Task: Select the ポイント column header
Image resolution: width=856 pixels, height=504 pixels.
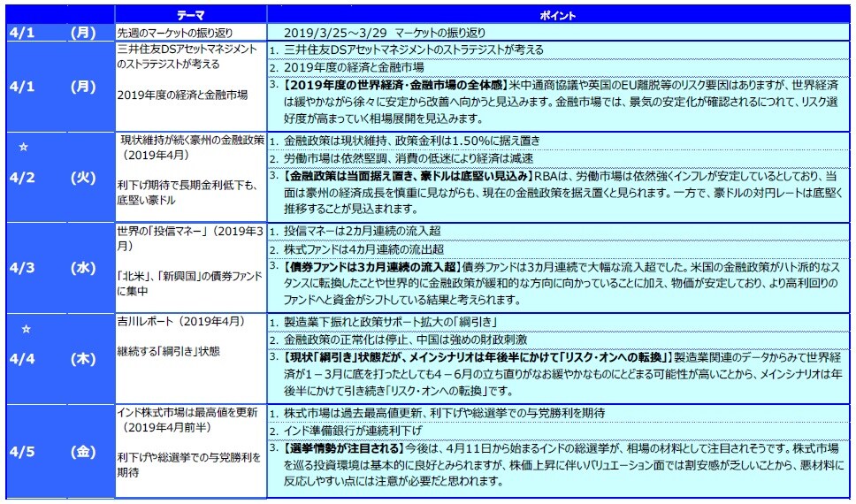Action: tap(559, 16)
